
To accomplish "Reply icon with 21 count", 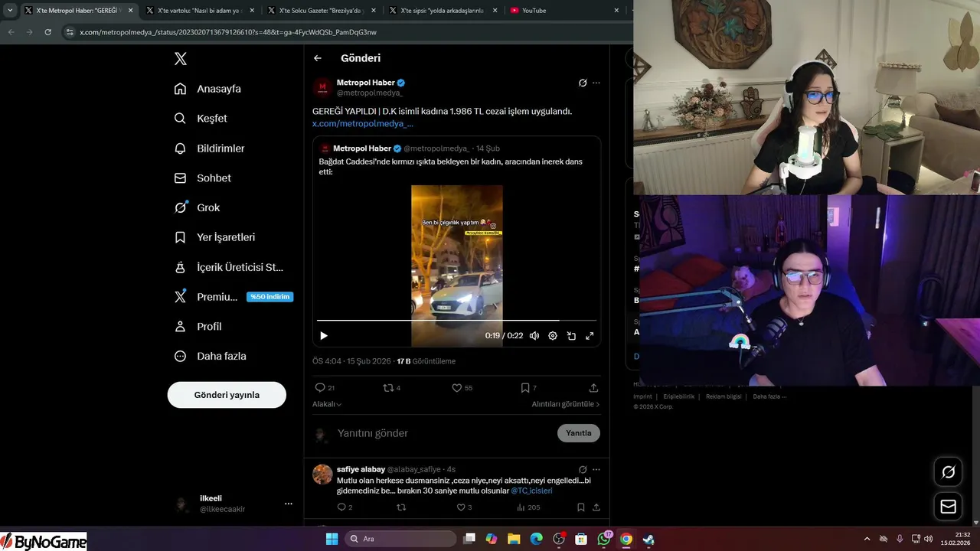I will (x=325, y=388).
